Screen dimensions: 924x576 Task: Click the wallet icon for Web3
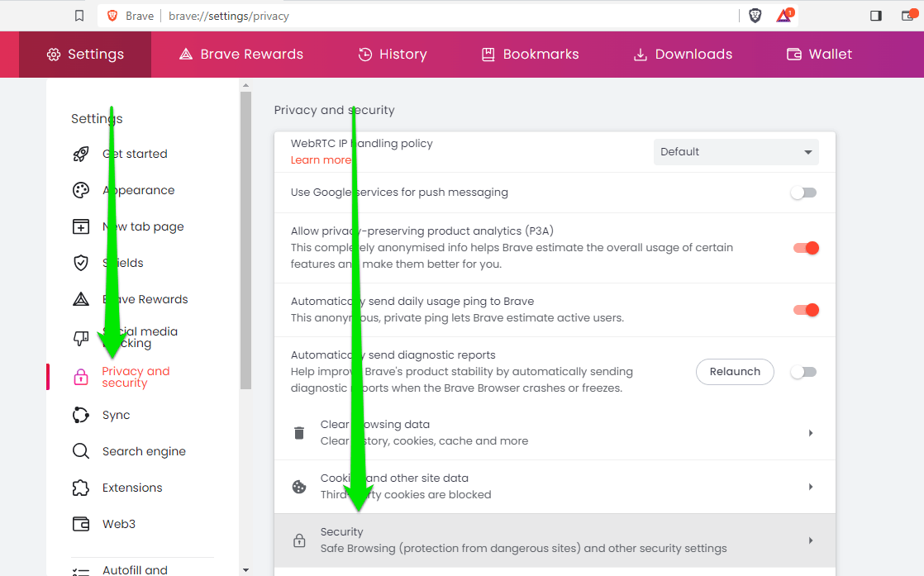point(81,524)
